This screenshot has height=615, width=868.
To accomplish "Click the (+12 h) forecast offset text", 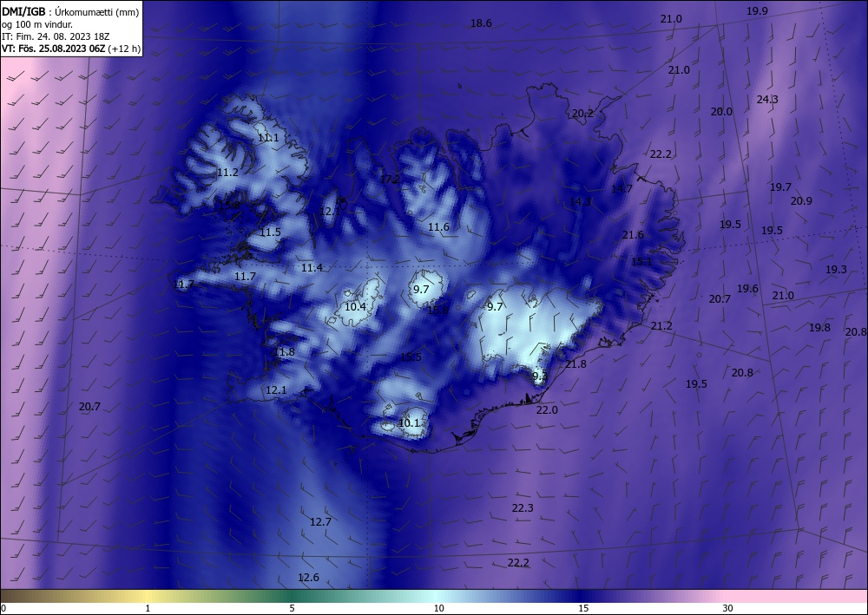I will pos(124,49).
